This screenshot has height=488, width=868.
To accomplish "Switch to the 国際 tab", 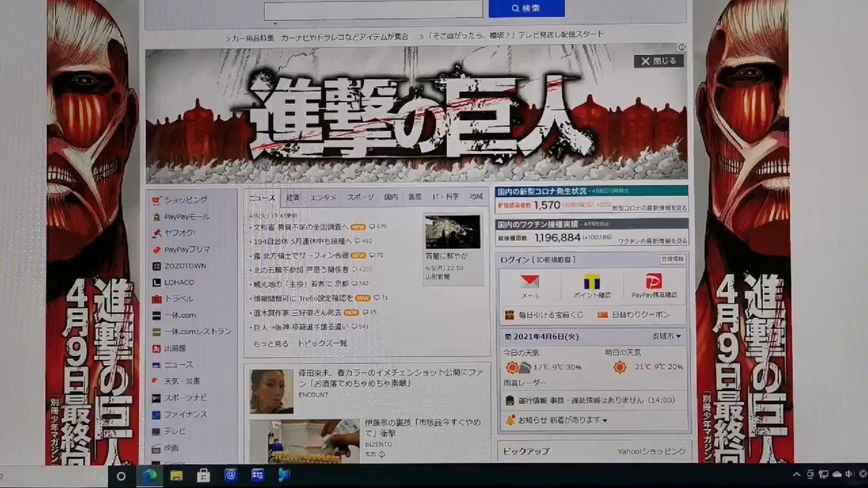I will pyautogui.click(x=414, y=197).
